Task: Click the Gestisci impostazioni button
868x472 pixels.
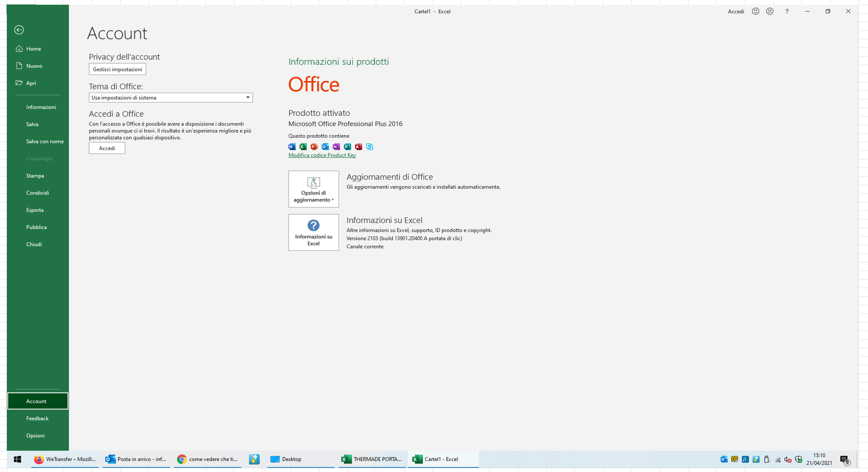Action: 117,69
